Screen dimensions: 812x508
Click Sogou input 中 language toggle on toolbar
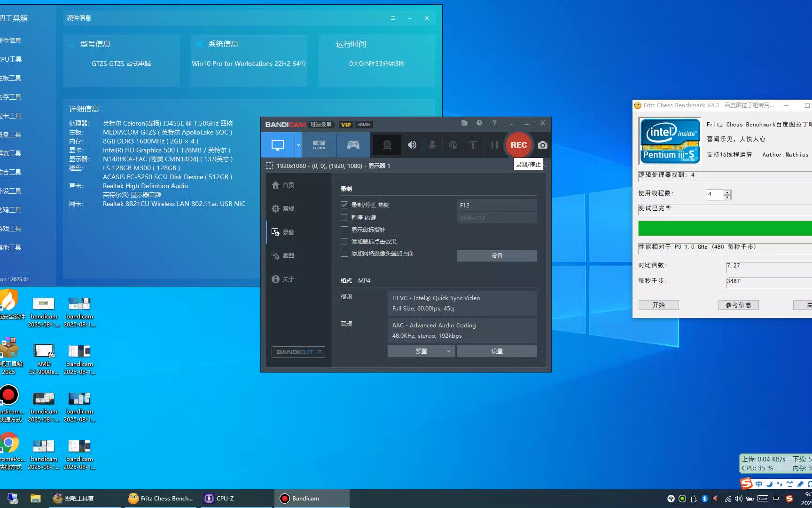759,484
